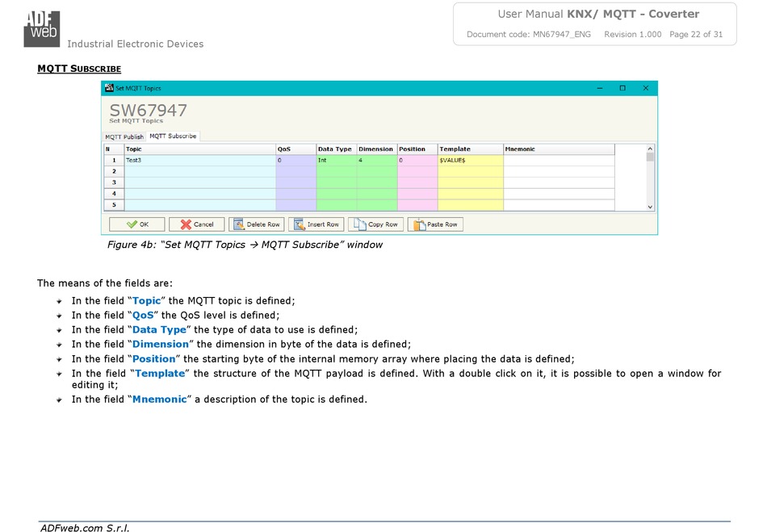Click the OK button with green checkmark
The width and height of the screenshot is (767, 532).
(137, 224)
